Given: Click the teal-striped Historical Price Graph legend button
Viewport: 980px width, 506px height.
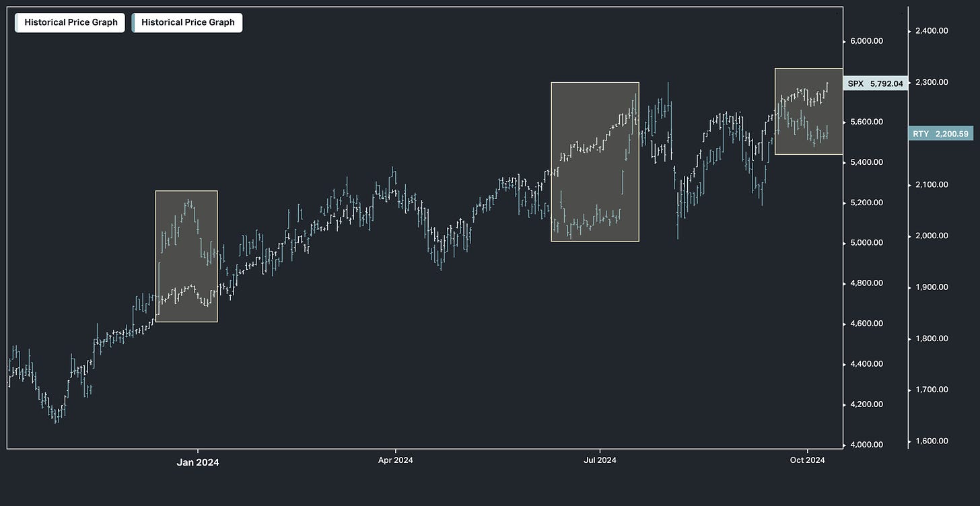Looking at the screenshot, I should (x=187, y=22).
